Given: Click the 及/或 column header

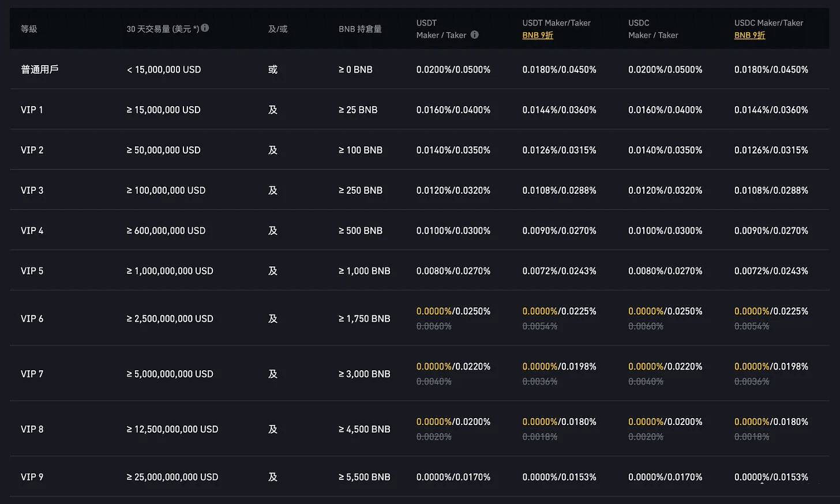Looking at the screenshot, I should tap(277, 29).
